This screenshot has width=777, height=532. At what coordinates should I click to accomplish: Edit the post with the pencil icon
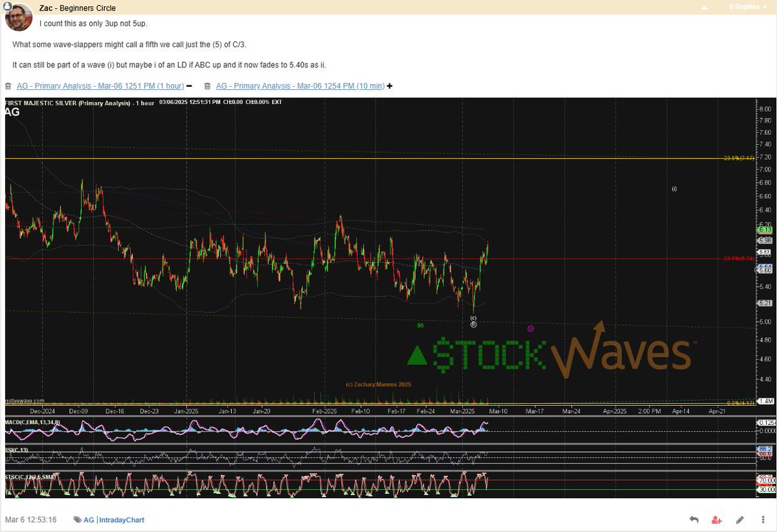click(x=740, y=520)
